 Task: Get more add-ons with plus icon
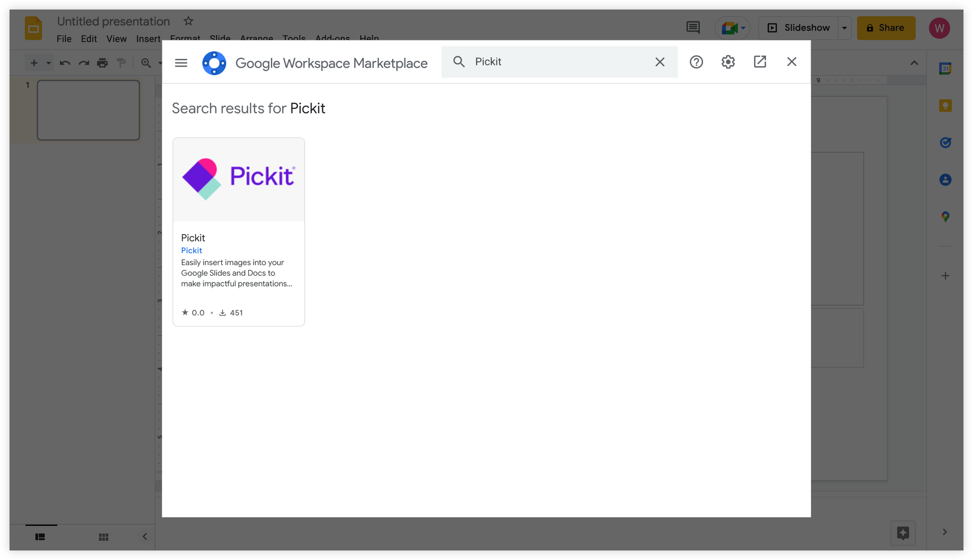(945, 275)
